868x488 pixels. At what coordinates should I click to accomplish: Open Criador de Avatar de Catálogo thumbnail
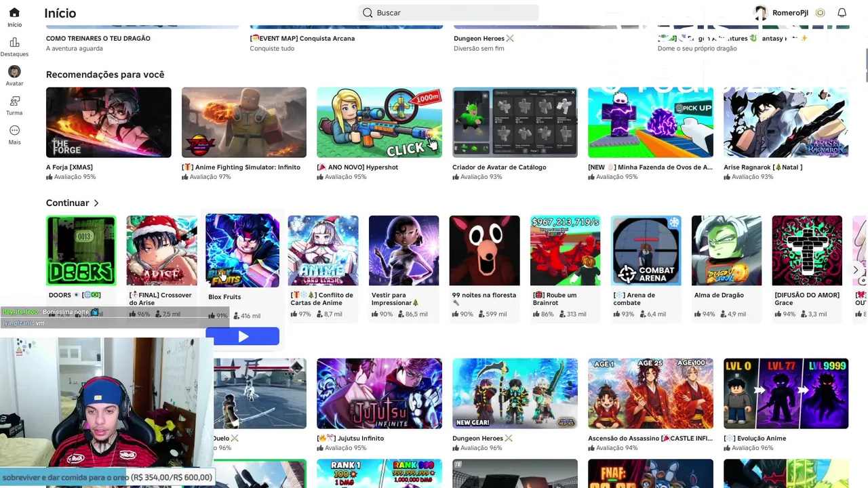tap(515, 122)
